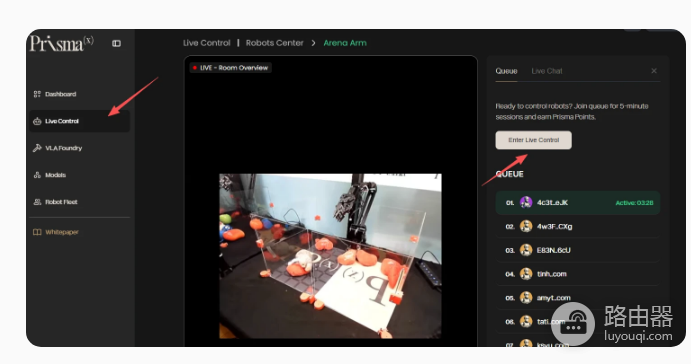Switch to the Queue tab
The height and width of the screenshot is (364, 691).
pyautogui.click(x=506, y=71)
